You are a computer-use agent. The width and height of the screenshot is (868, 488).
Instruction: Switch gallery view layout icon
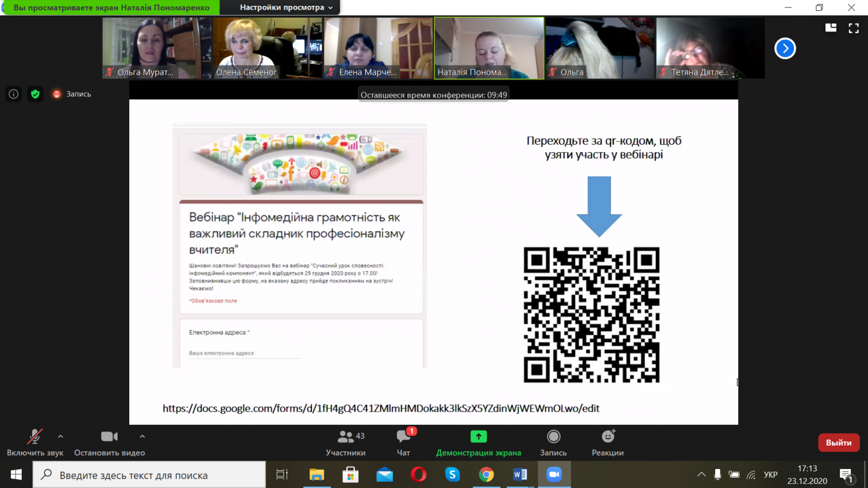831,28
